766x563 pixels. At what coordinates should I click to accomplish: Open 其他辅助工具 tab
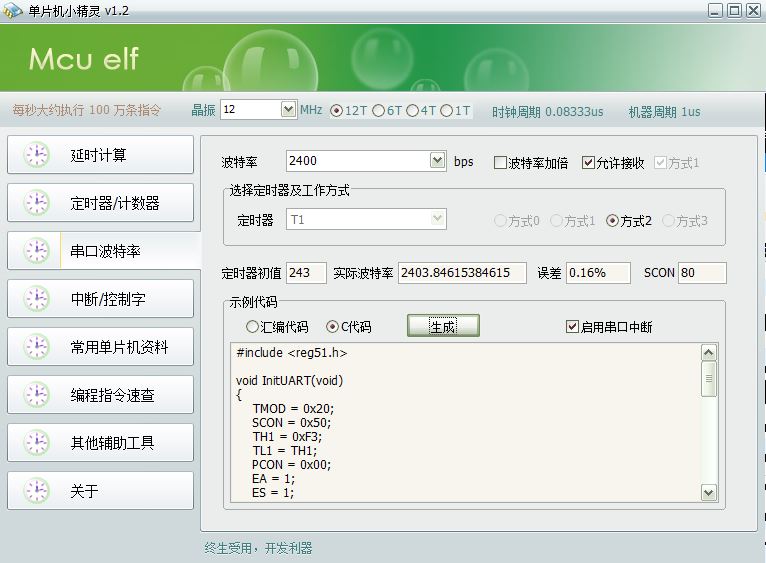100,442
